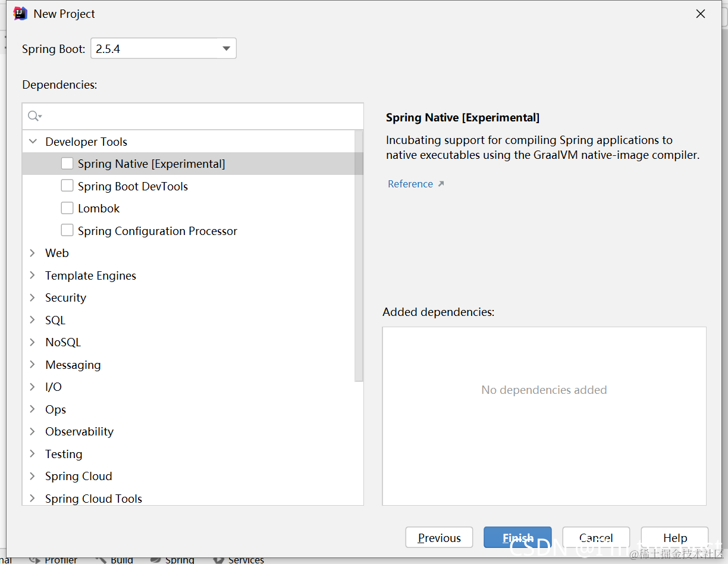Open the Spring Boot version dropdown
This screenshot has width=728, height=564.
point(164,49)
